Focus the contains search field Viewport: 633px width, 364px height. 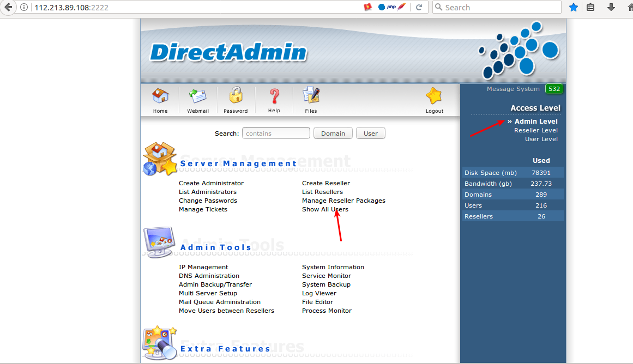pyautogui.click(x=276, y=133)
